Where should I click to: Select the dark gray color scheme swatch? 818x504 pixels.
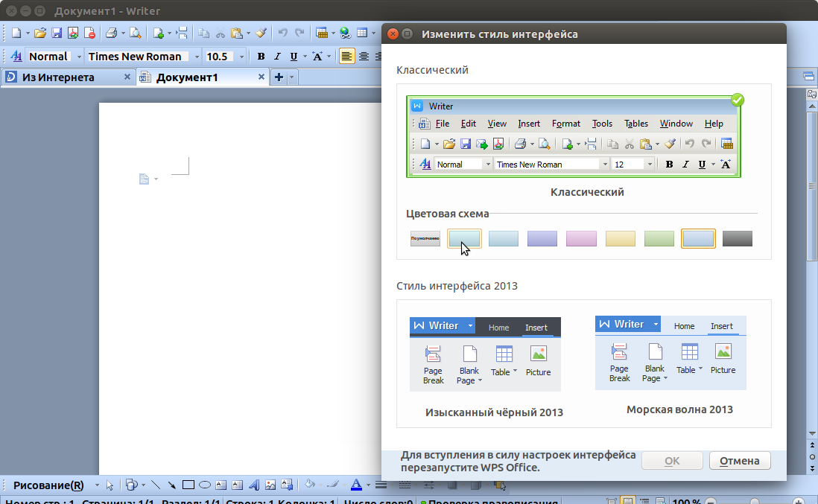[x=737, y=239]
